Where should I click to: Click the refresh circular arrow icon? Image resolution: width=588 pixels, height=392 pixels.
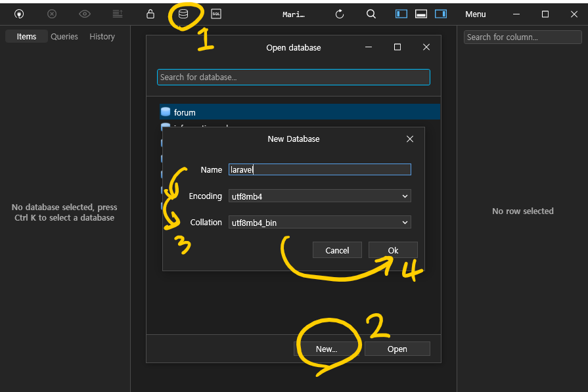coord(340,14)
